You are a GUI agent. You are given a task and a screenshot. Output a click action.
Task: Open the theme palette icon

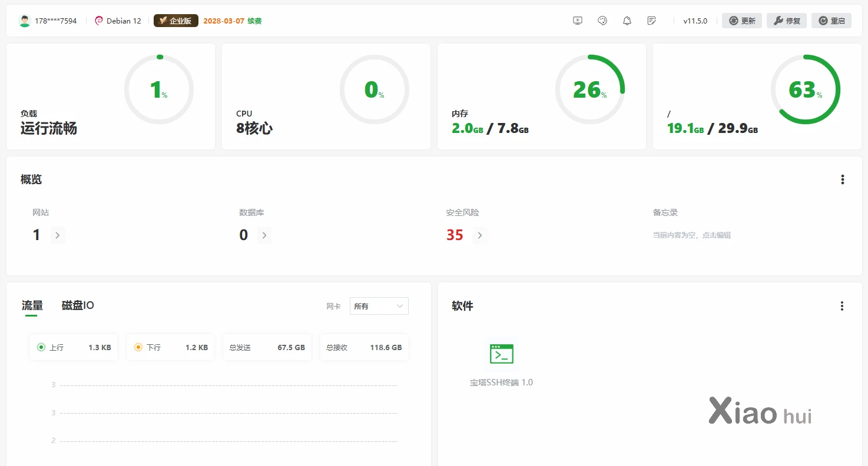602,21
